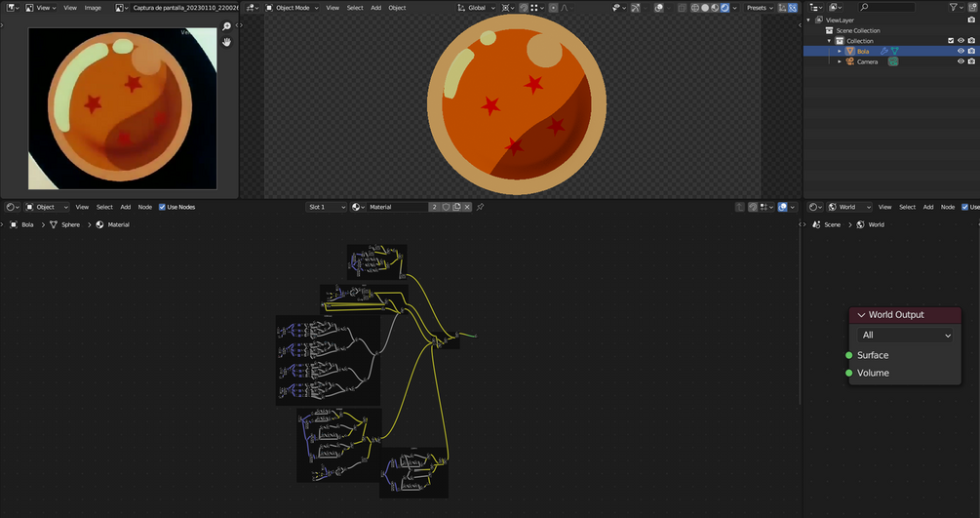Open the shader editor type selector
This screenshot has height=518, width=980.
click(13, 207)
